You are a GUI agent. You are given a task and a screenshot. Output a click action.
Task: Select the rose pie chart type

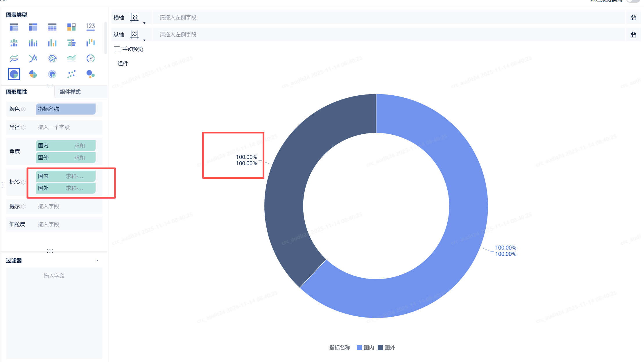click(33, 74)
